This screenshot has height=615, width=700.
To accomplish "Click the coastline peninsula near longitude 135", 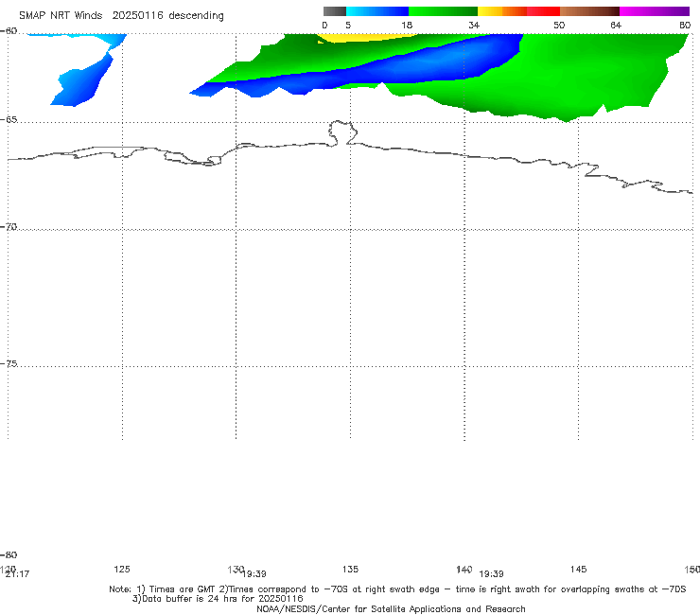I will pyautogui.click(x=342, y=132).
